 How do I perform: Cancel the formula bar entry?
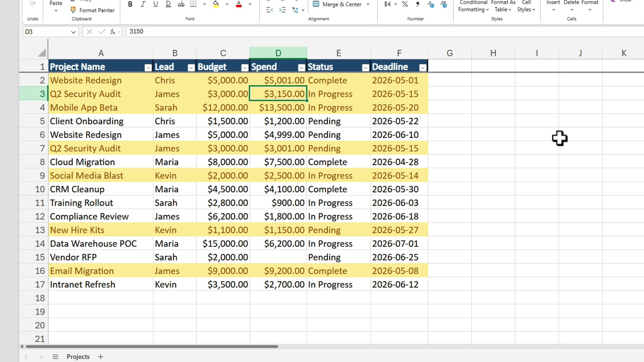tap(89, 32)
